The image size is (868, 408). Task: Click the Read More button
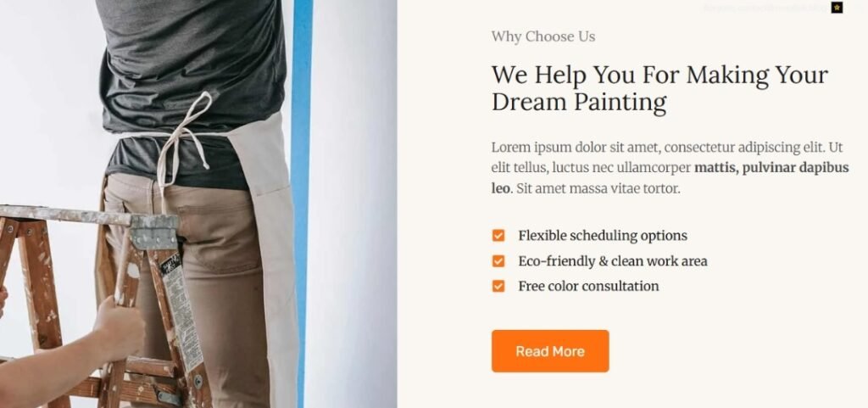coord(549,351)
